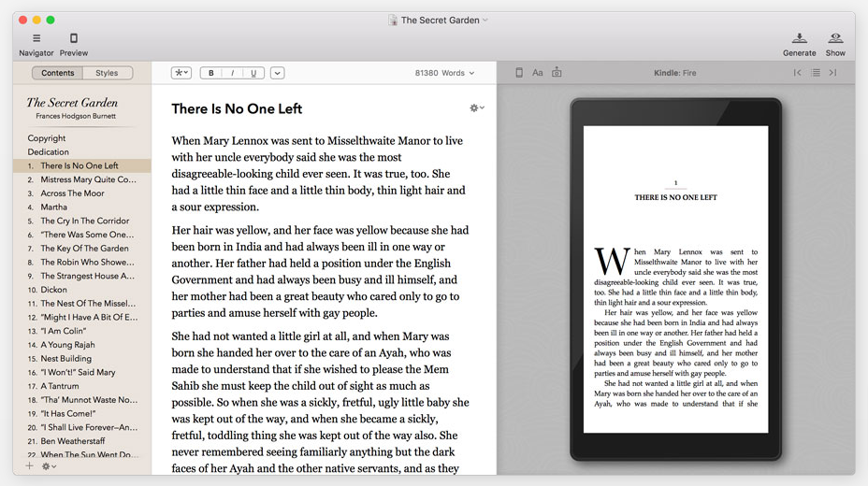The image size is (868, 486).
Task: Select chapter 'Dickon'
Action: coord(82,290)
